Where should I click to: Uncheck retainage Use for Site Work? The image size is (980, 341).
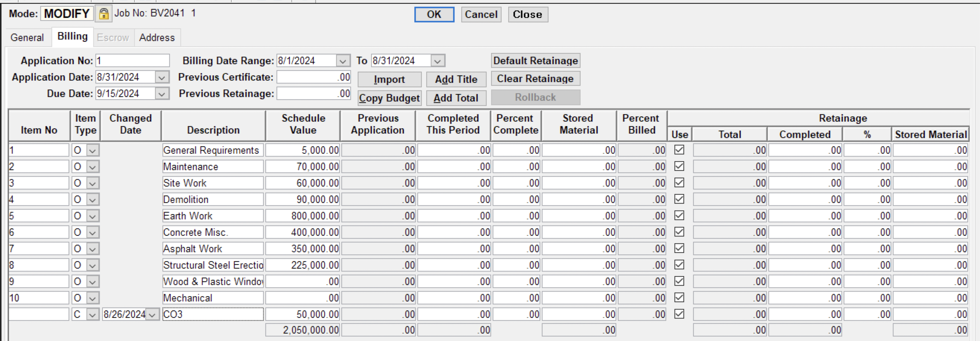tap(679, 182)
